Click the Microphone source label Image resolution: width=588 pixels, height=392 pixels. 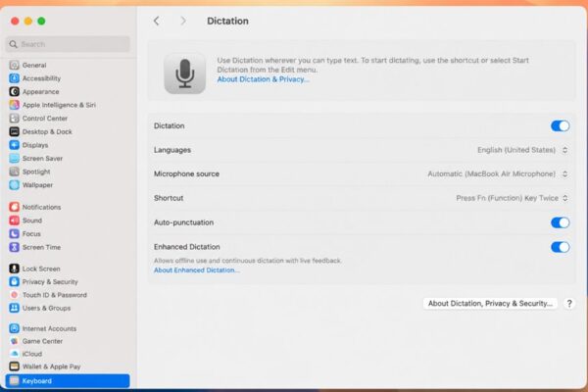tap(186, 174)
